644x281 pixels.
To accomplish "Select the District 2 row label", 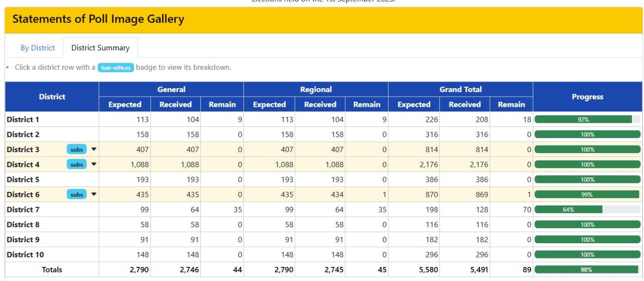I will coord(23,134).
